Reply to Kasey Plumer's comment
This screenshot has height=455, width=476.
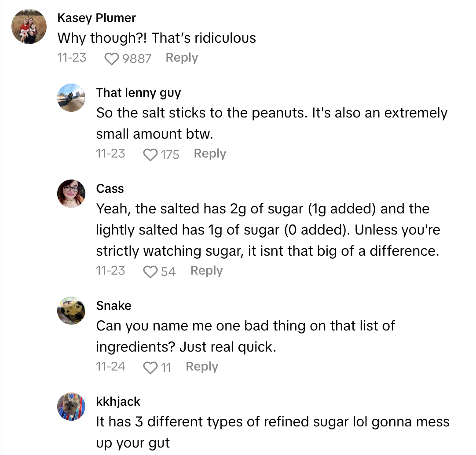182,58
